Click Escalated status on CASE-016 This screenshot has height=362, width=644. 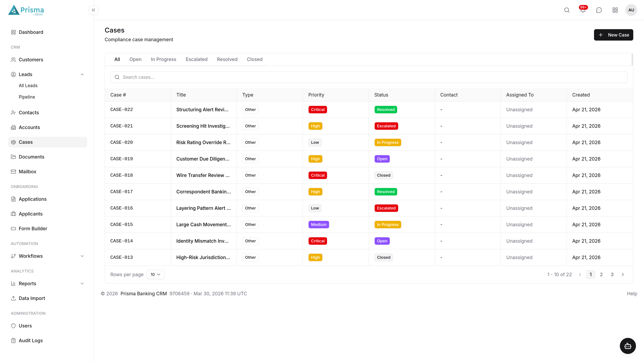(x=386, y=208)
